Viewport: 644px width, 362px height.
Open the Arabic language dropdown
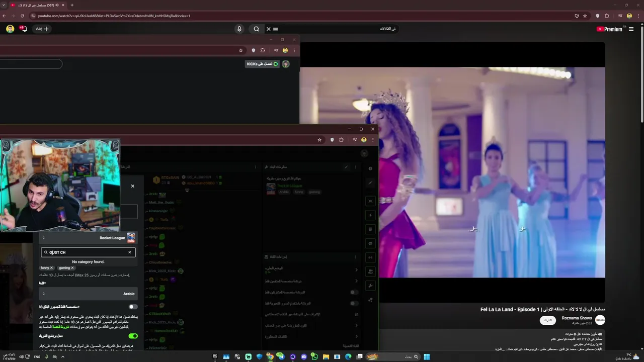coord(88,294)
